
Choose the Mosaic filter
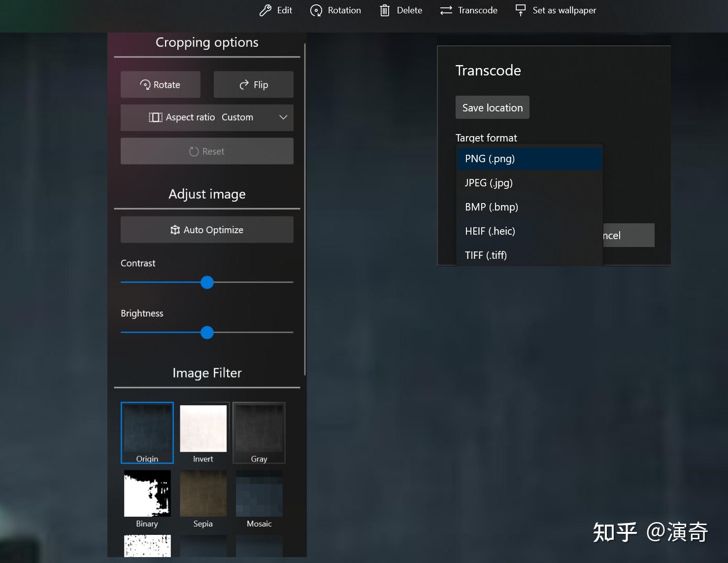(259, 493)
